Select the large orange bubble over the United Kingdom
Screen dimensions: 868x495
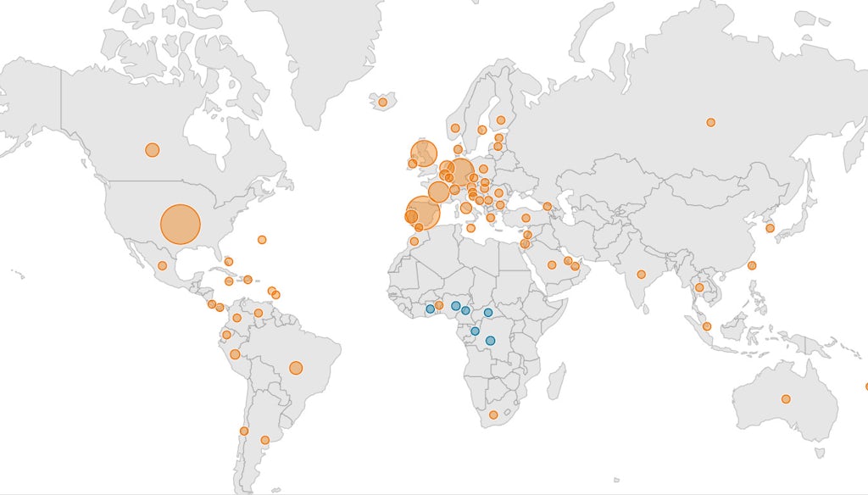[424, 153]
